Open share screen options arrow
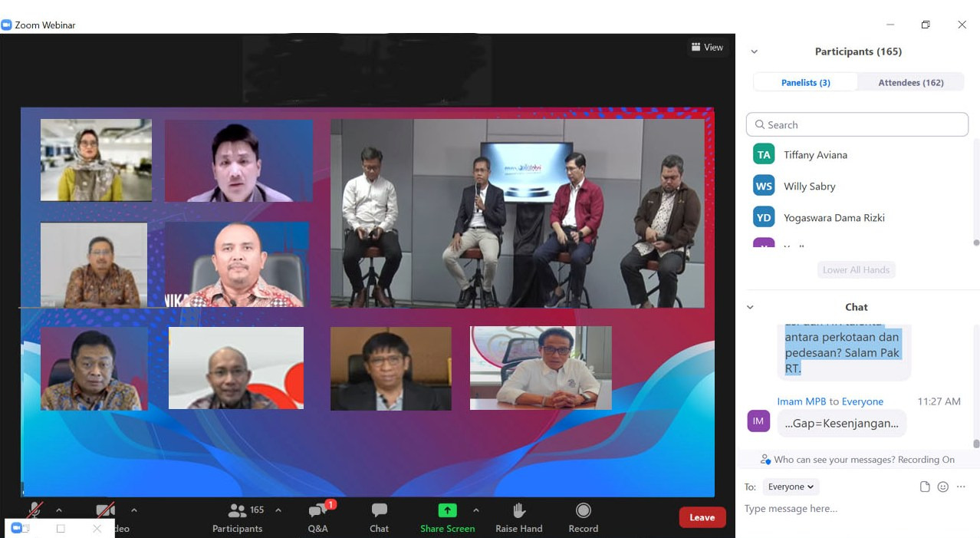Image resolution: width=980 pixels, height=538 pixels. coord(475,510)
